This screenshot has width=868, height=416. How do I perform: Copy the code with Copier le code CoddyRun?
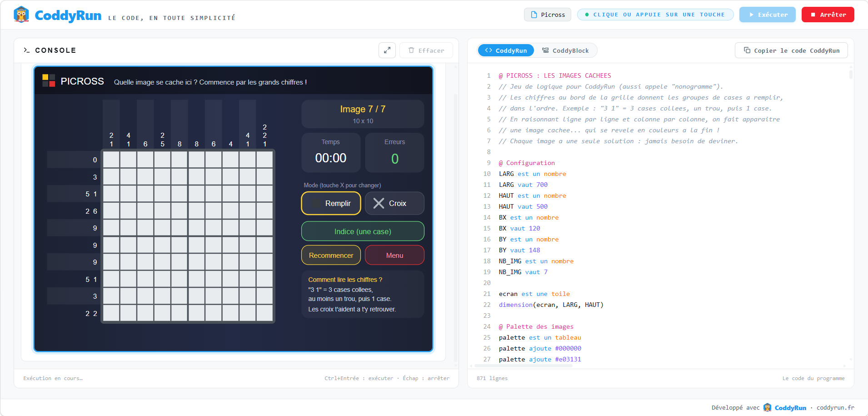791,50
